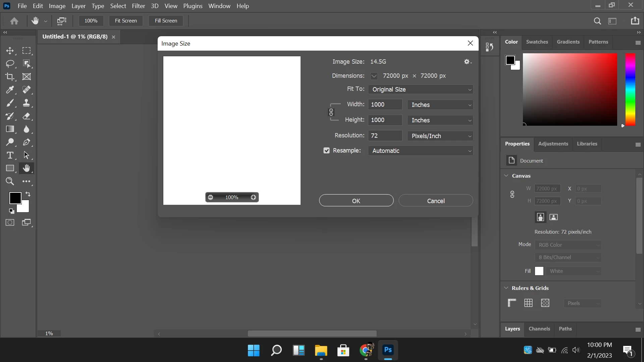This screenshot has width=644, height=362.
Task: Open the Resolution units Pixels/Inch dropdown
Action: click(440, 136)
